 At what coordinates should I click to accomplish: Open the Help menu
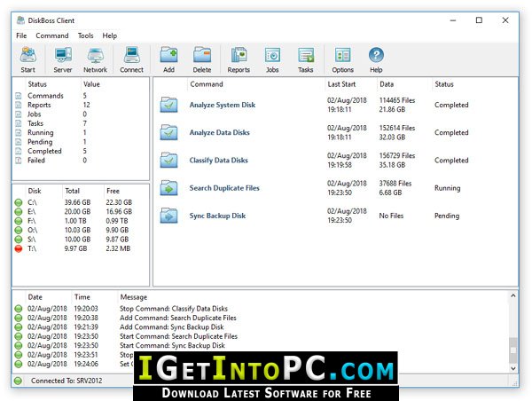pos(110,35)
